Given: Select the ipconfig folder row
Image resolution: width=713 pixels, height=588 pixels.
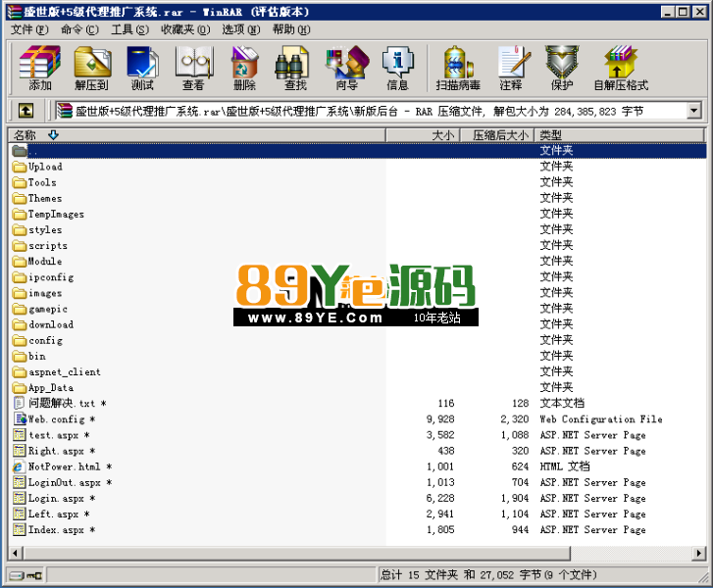Looking at the screenshot, I should (x=357, y=277).
